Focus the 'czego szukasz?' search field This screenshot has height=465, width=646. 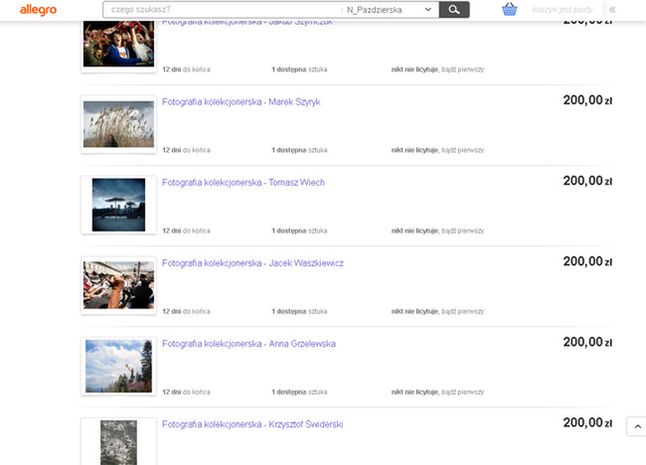[222, 9]
